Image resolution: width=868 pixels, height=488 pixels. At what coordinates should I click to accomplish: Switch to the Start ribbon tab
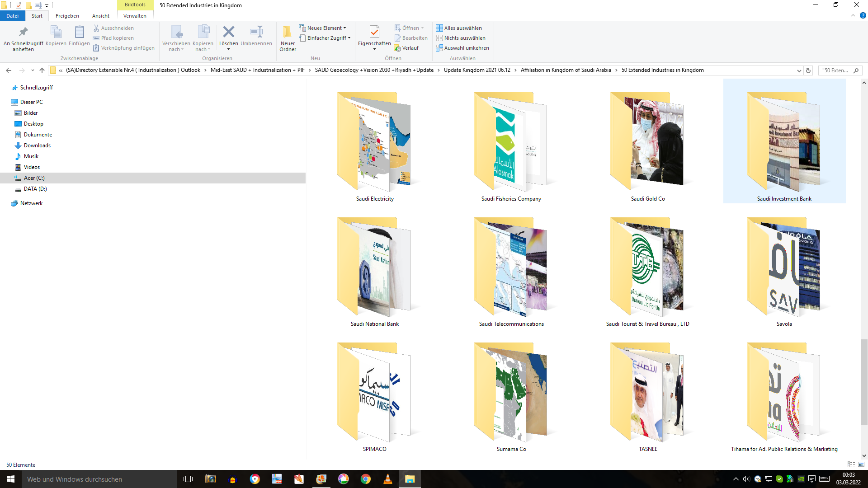(37, 16)
